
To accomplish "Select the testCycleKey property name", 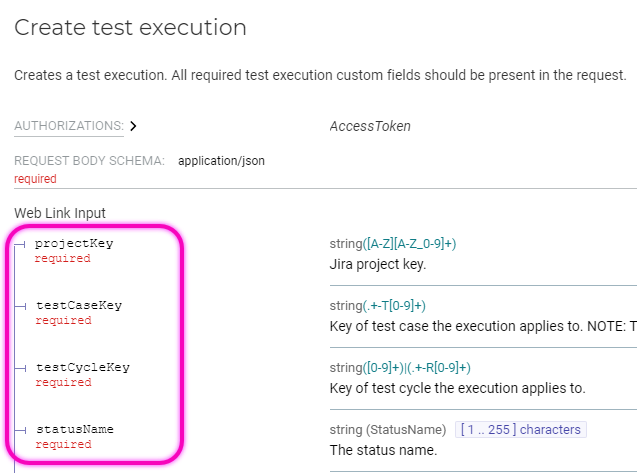I will [x=82, y=367].
